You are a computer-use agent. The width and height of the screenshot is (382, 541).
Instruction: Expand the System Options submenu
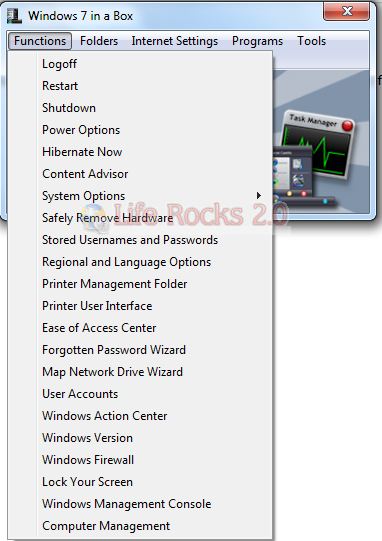(140, 196)
